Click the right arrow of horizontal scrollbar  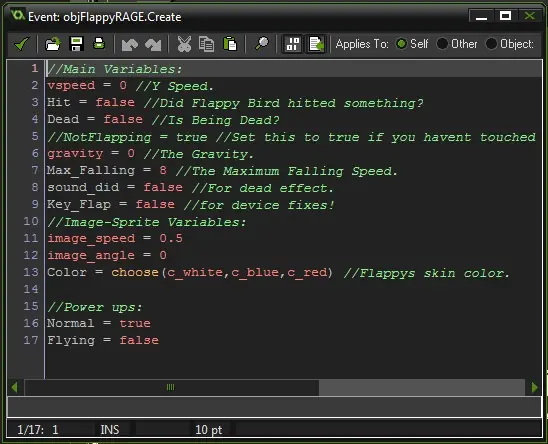pos(534,387)
